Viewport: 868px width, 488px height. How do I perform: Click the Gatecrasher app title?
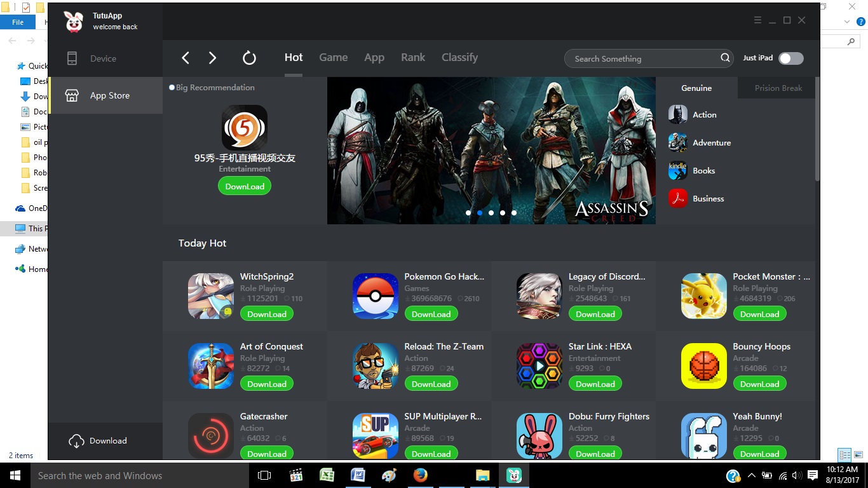tap(264, 416)
